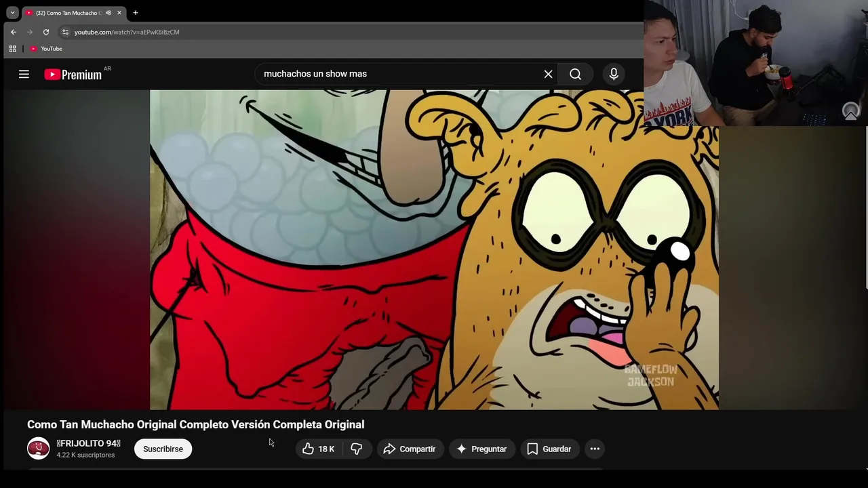Share the video via Compartir
868x488 pixels.
click(x=410, y=449)
